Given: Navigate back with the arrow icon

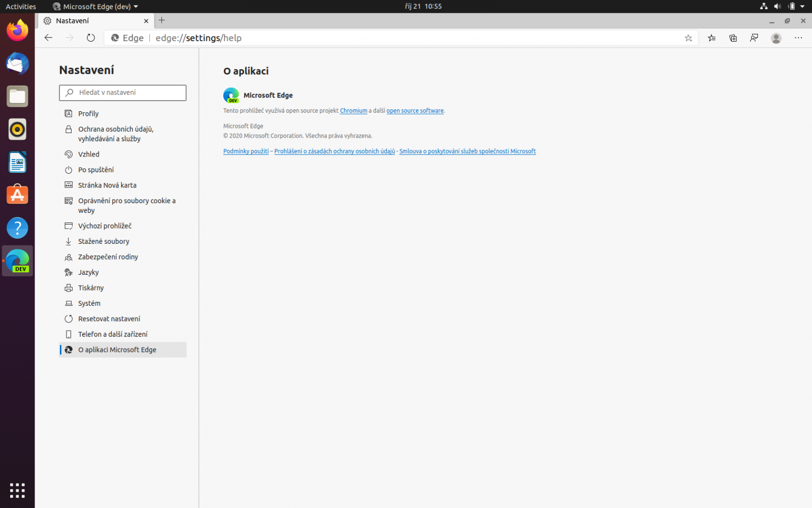Looking at the screenshot, I should tap(48, 38).
